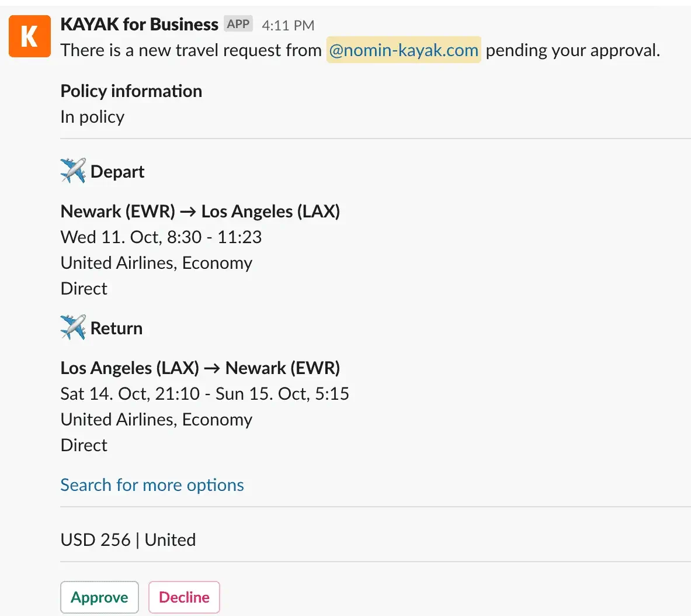Click the In policy status text
This screenshot has width=691, height=616.
click(x=92, y=117)
